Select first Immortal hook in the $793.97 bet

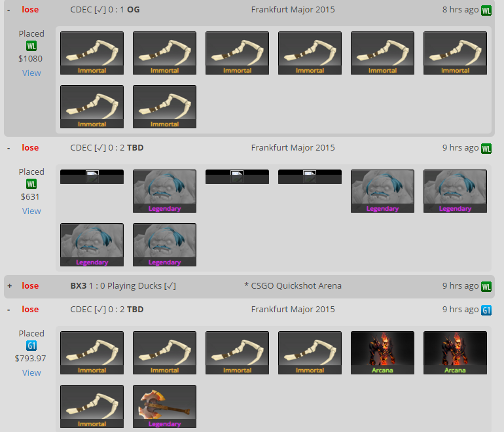(x=92, y=353)
